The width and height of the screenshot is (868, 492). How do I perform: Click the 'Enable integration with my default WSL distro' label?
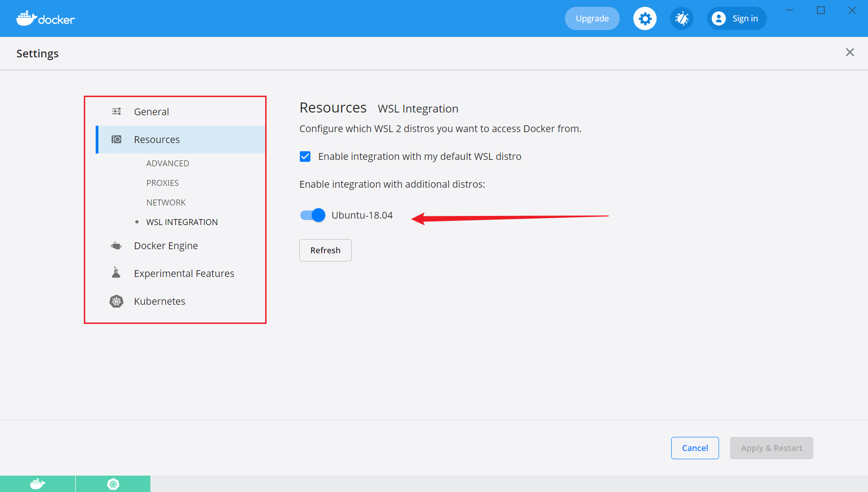tap(420, 157)
